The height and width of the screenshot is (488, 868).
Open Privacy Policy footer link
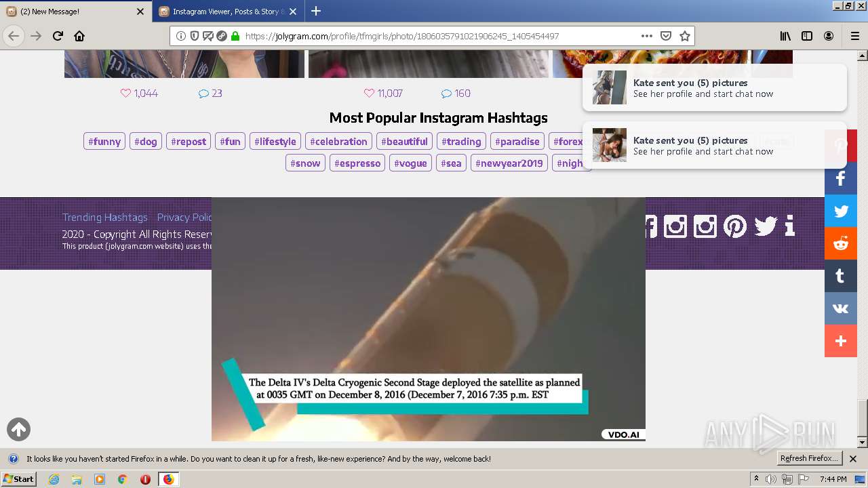click(184, 217)
